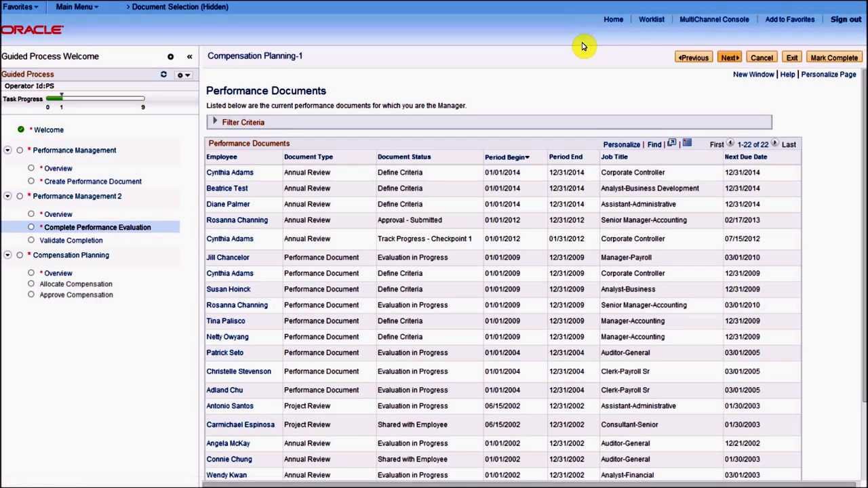Show previous rows arrow in grid

[730, 144]
